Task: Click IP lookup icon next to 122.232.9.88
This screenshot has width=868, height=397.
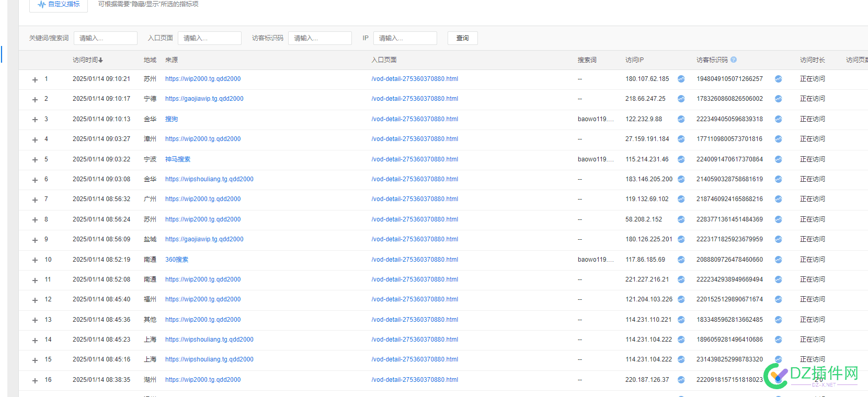Action: pos(681,119)
